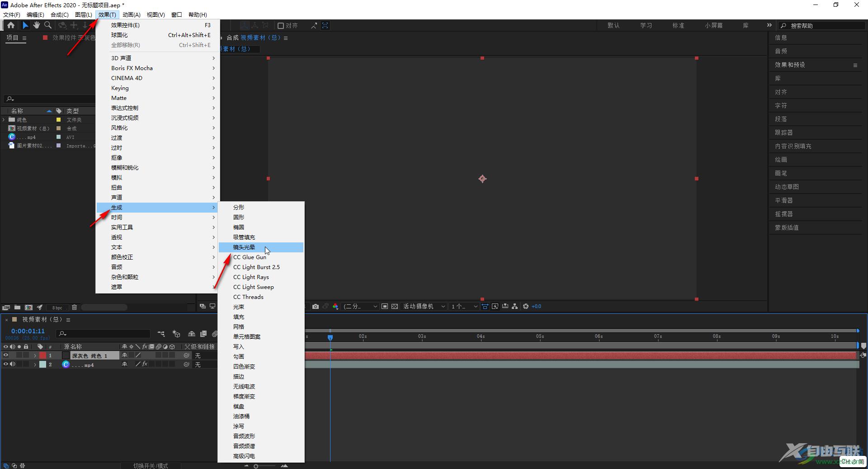Click the draft 3D icon in timeline
Screen dimensions: 868x469
(176, 334)
